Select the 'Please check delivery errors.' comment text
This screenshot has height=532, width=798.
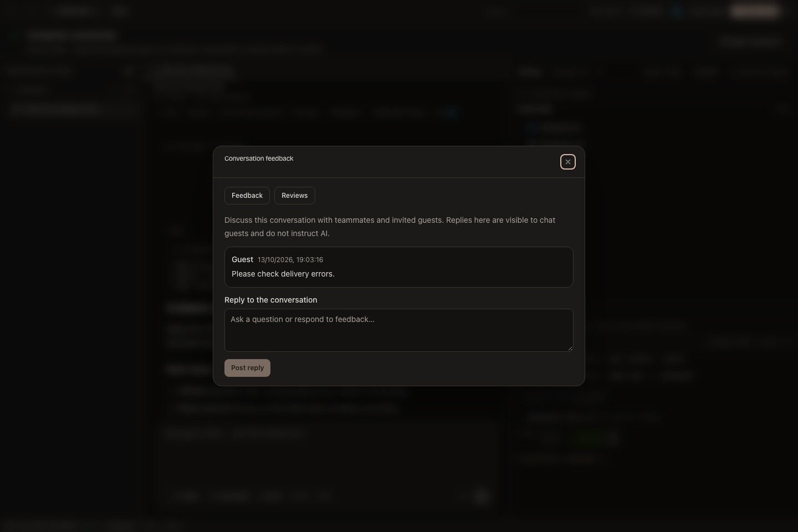[283, 274]
